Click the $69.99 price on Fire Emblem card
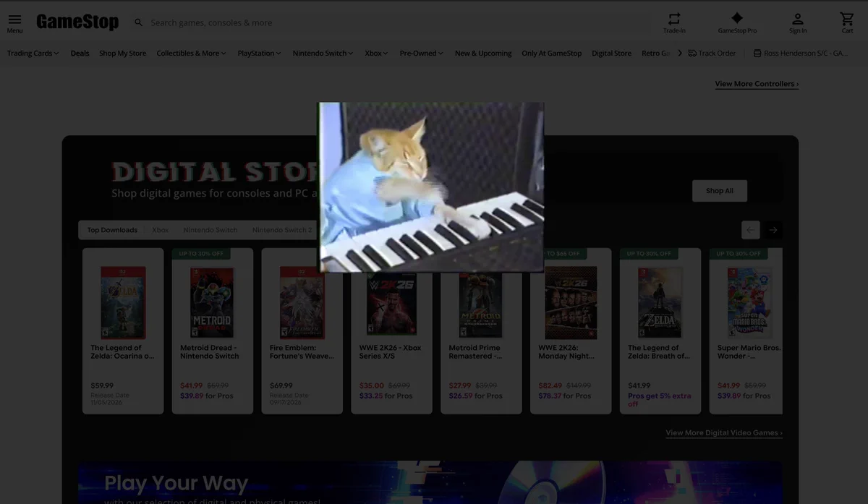The height and width of the screenshot is (504, 868). (x=281, y=385)
